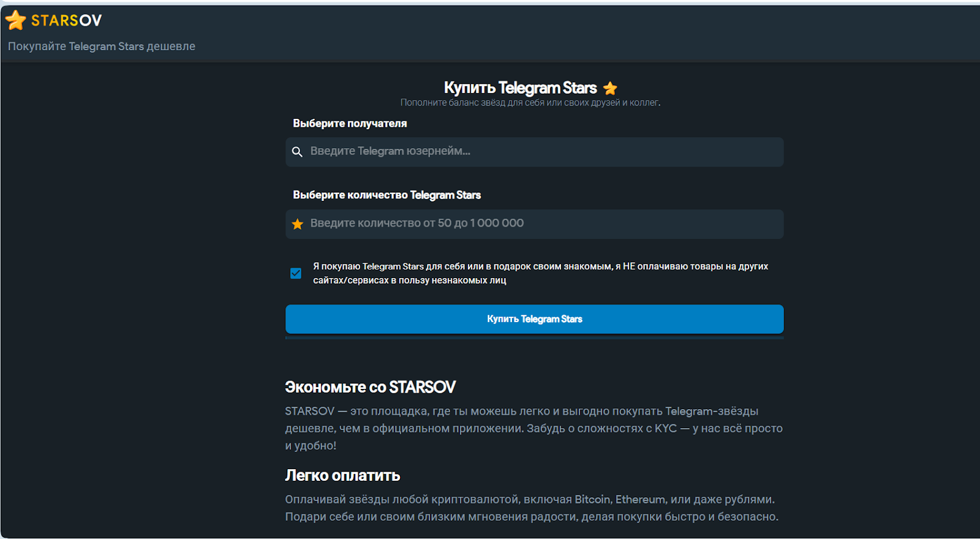
Task: Click the 'Экономьте со STARSOV' heading
Action: coord(370,387)
